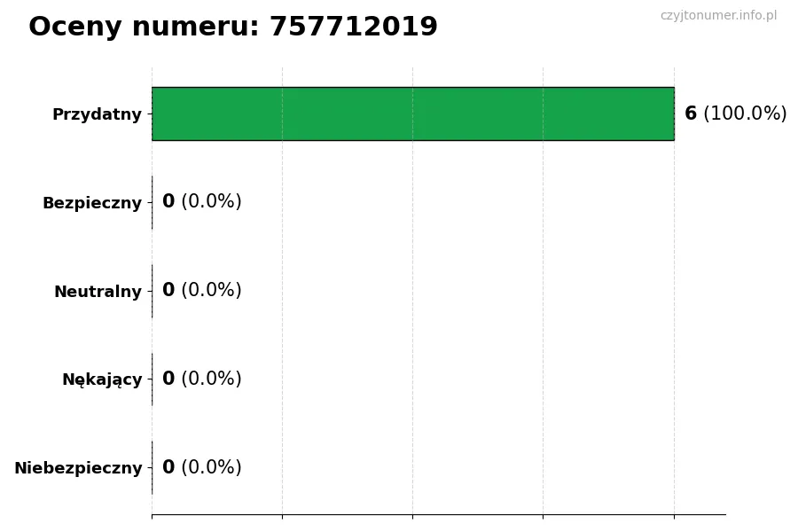
Task: Click the bold 0 count in the Neutralny row
Action: 168,291
